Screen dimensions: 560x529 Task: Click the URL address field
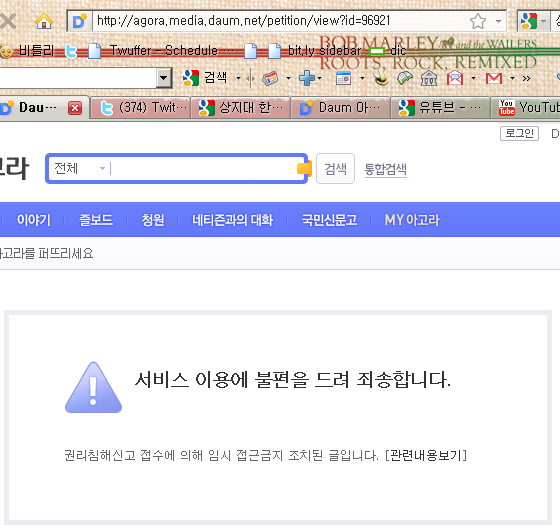[x=279, y=21]
